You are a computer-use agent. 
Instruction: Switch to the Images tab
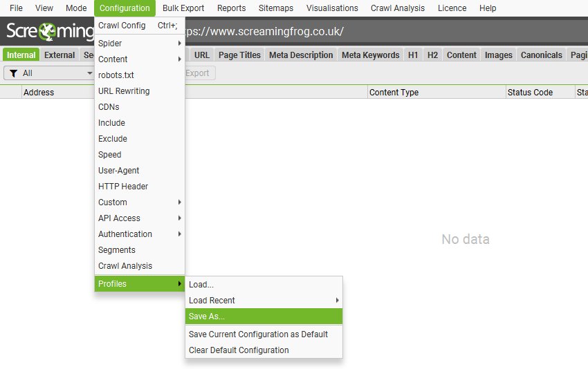coord(498,55)
